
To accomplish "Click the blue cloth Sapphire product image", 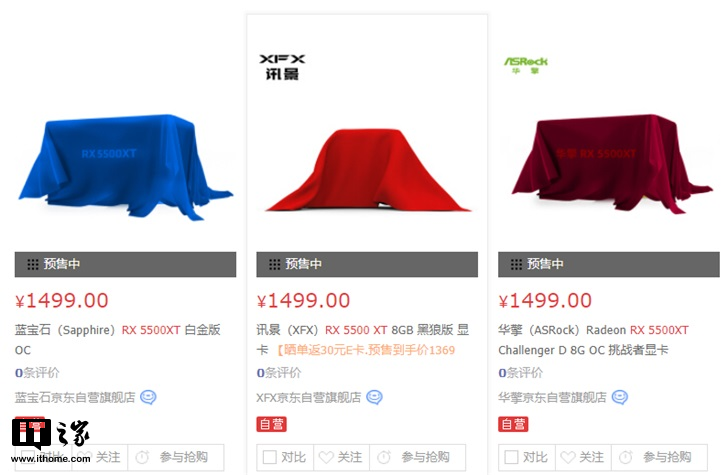I will tap(124, 166).
